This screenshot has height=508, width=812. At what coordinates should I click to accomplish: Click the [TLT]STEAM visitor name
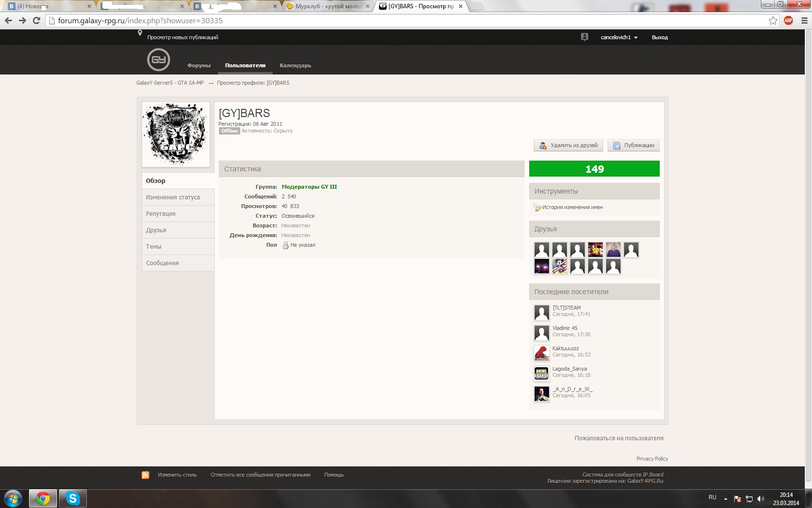[x=566, y=308]
